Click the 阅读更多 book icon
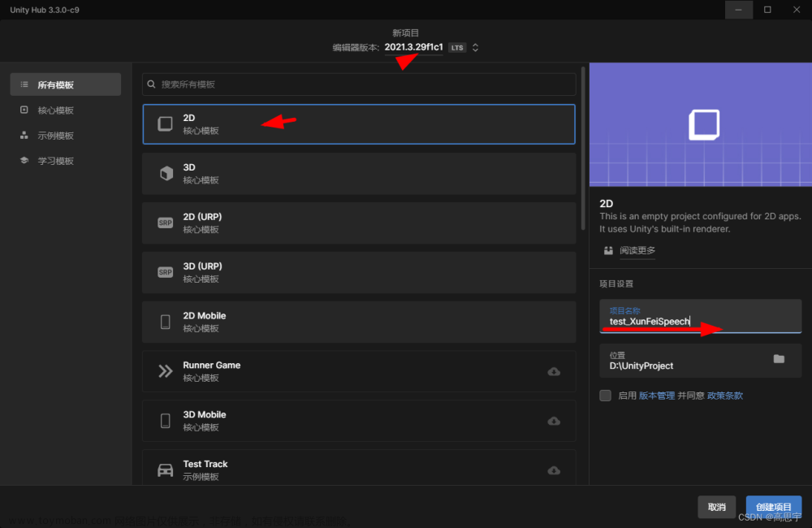The image size is (812, 528). tap(608, 251)
